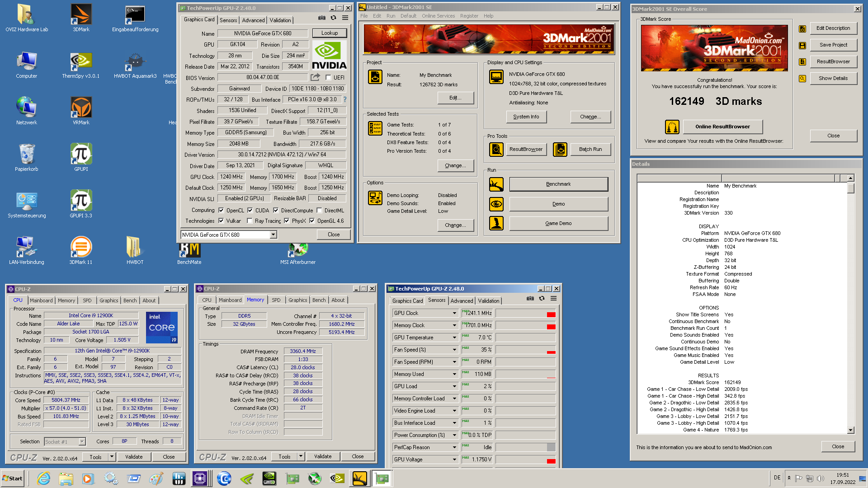Open the GPU selection dropdown in GPU-Z
Screen dimensions: 868x488
[x=273, y=235]
